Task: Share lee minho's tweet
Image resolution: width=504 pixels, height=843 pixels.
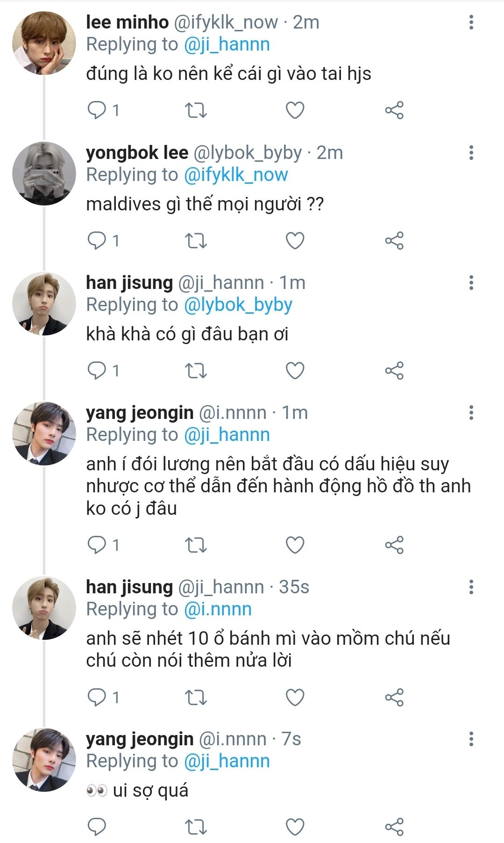Action: click(x=394, y=110)
